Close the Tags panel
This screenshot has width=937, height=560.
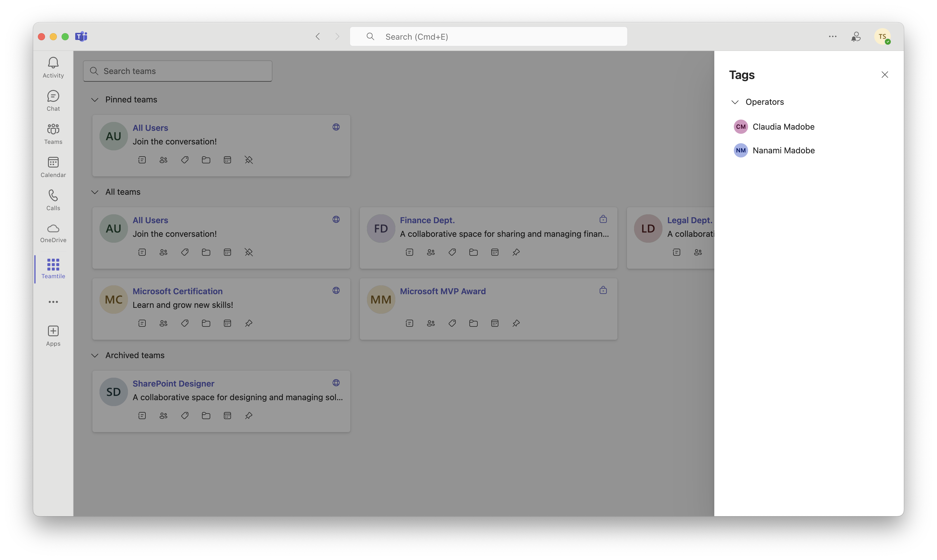click(x=885, y=75)
